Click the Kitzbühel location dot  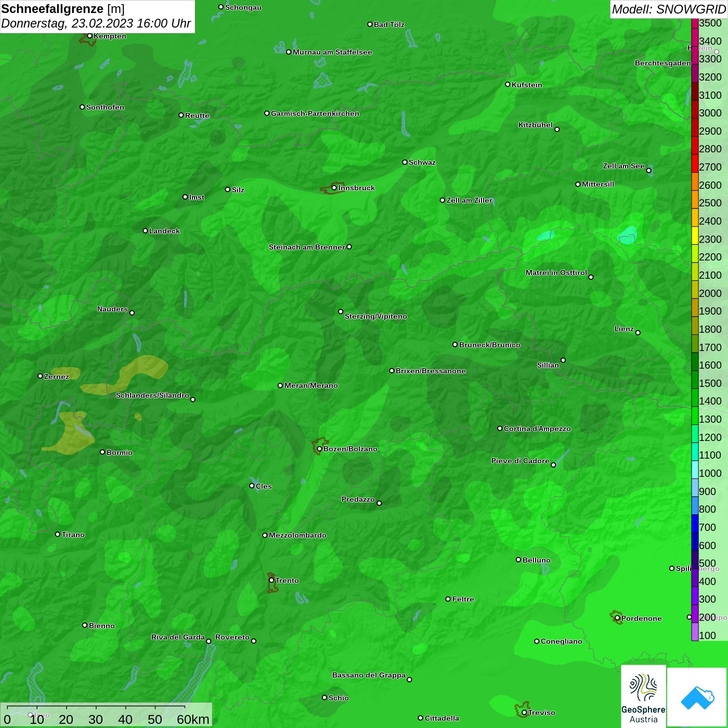557,129
